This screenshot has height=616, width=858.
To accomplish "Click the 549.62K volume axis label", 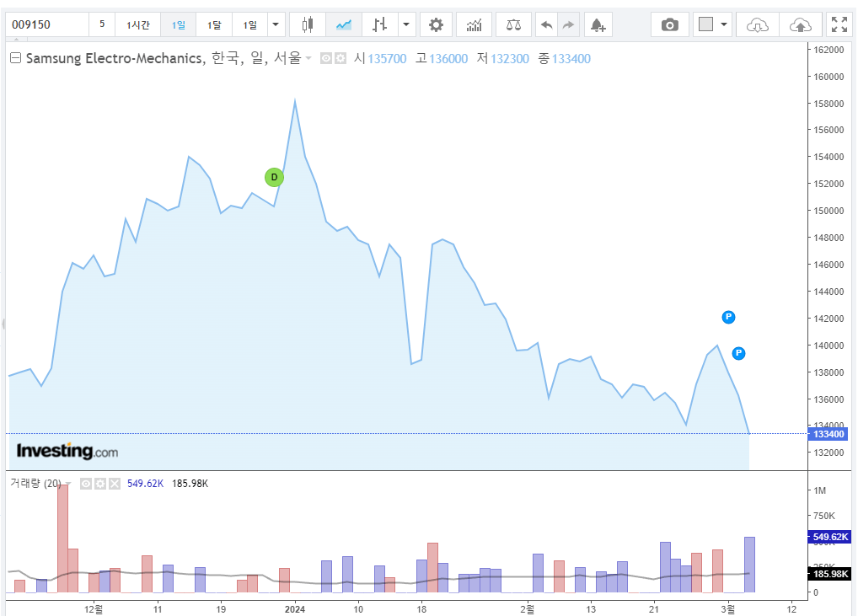I will point(829,537).
